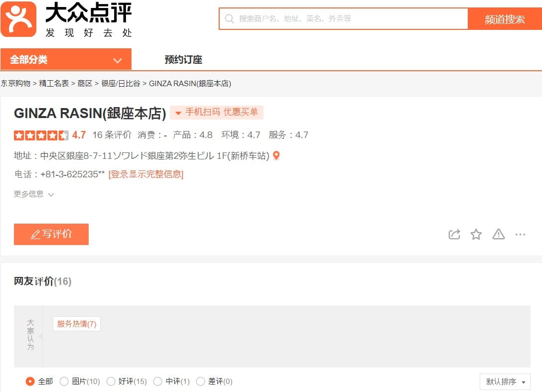Select the 中评(1) radio filter
Viewport: 542px width, 392px height.
tap(157, 381)
